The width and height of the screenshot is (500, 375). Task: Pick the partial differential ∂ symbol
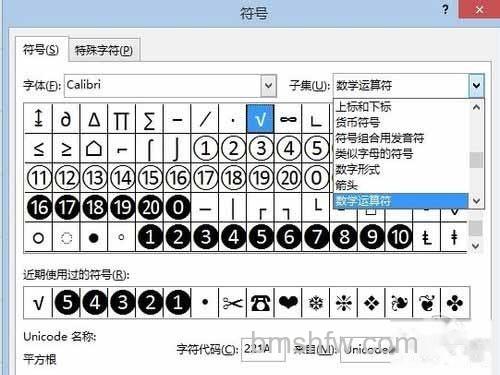66,119
